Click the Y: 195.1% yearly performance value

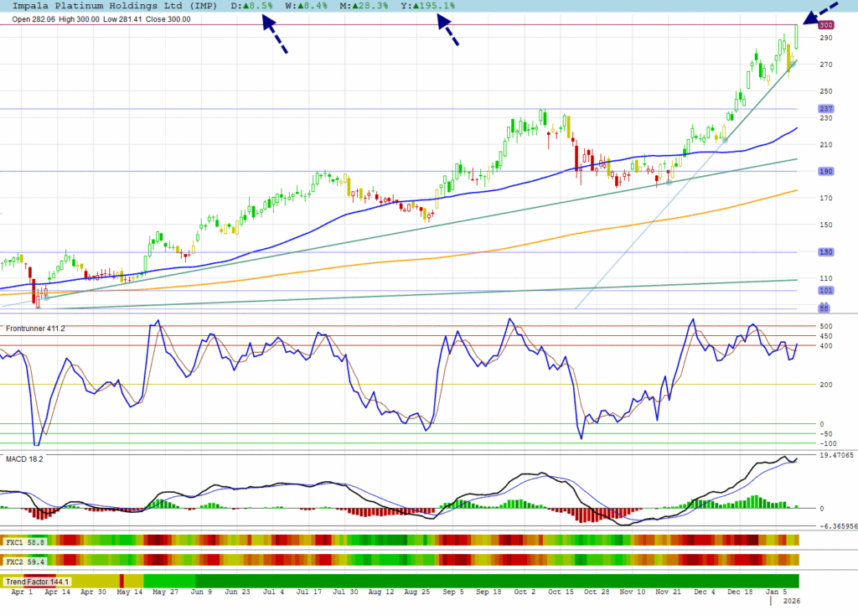coord(426,6)
